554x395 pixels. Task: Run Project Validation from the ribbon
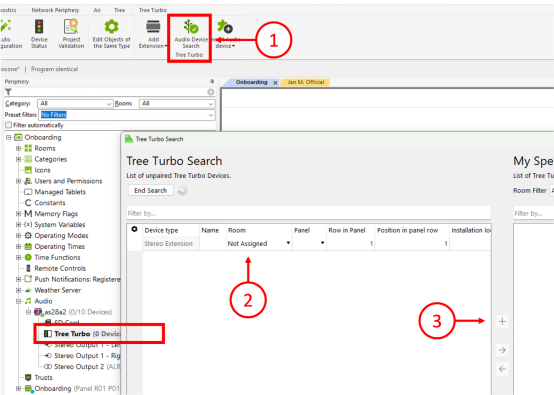(x=71, y=34)
